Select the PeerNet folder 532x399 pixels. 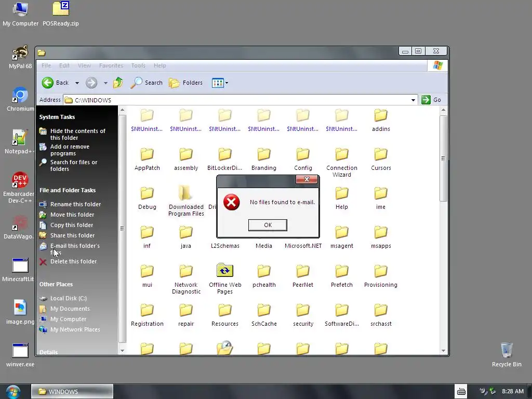[303, 276]
